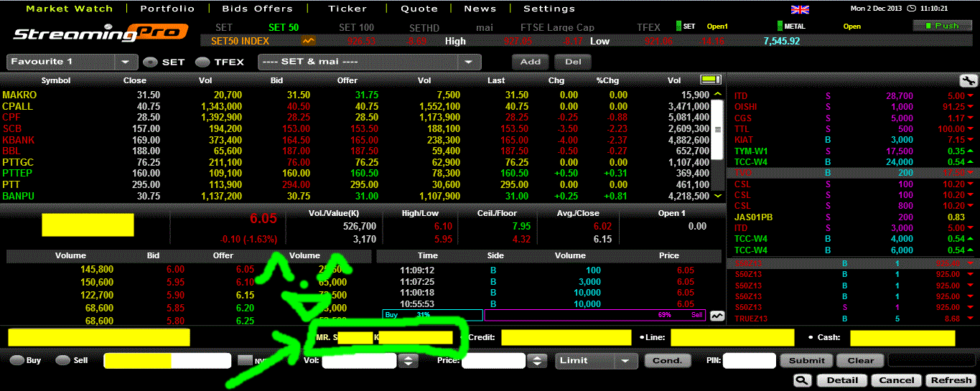The width and height of the screenshot is (980, 391).
Task: Switch to the SETHD tab
Action: click(x=424, y=27)
